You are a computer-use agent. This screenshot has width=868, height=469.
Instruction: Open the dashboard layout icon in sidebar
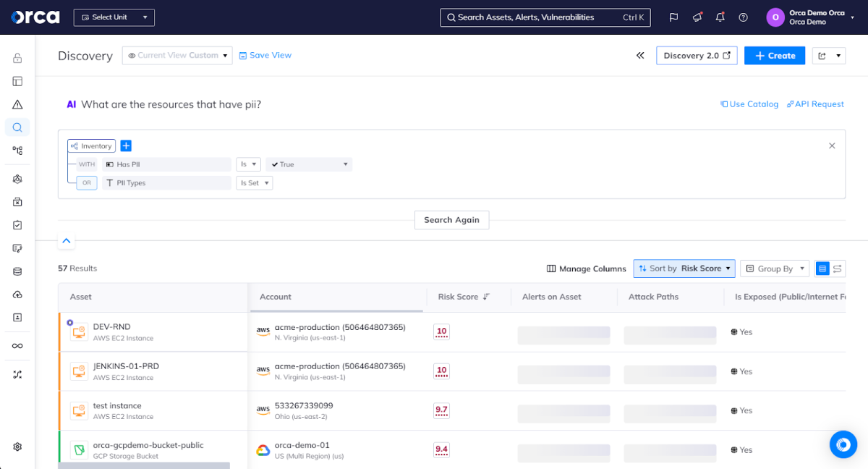pos(17,81)
